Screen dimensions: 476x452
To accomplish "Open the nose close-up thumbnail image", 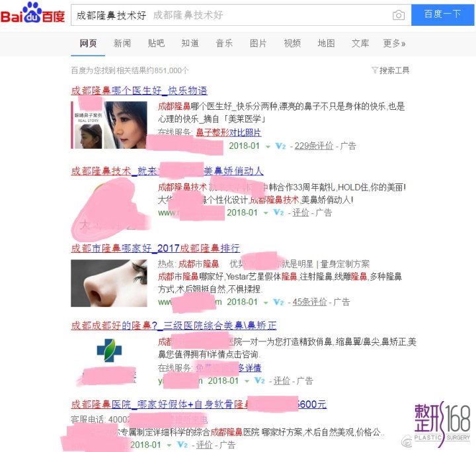I will 109,283.
